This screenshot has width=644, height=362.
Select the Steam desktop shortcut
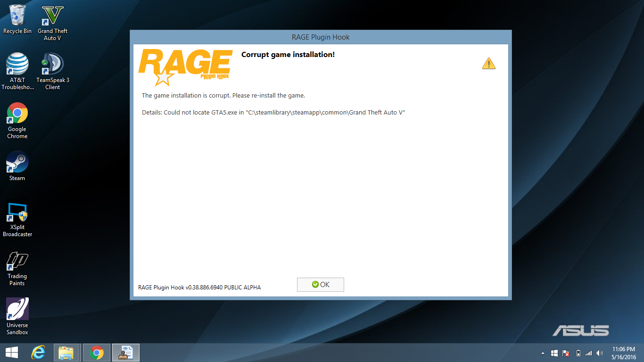[17, 166]
